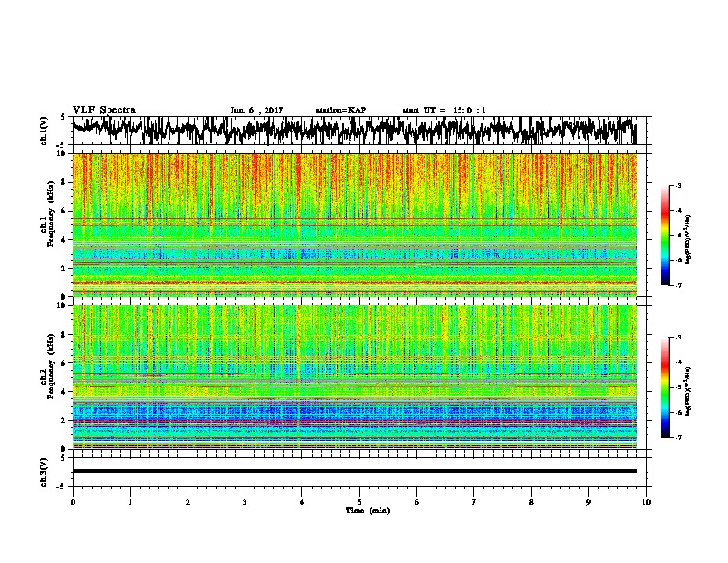The width and height of the screenshot is (728, 563).
Task: Click the '7' minute tick label
Action: point(474,502)
